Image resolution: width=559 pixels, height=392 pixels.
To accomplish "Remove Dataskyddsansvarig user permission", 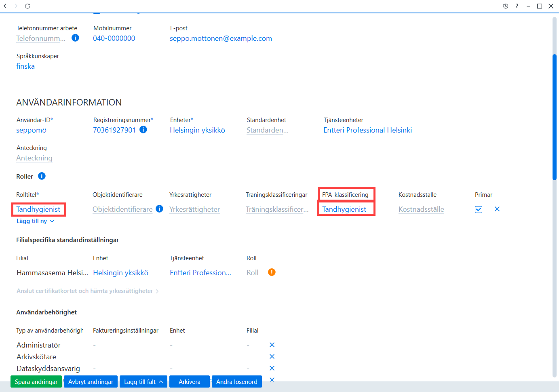I will click(x=272, y=368).
